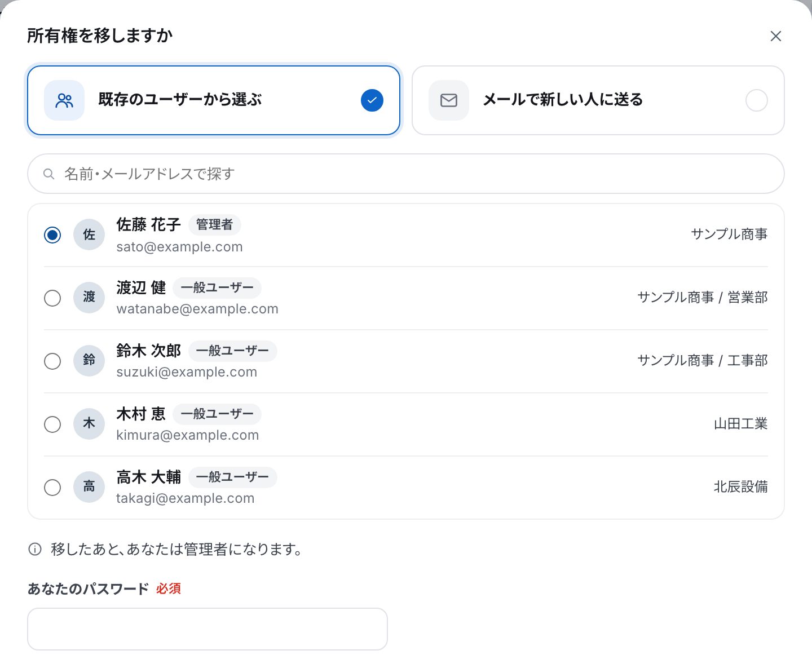Select the 佐藤 花子 radio button
812x655 pixels.
click(52, 234)
